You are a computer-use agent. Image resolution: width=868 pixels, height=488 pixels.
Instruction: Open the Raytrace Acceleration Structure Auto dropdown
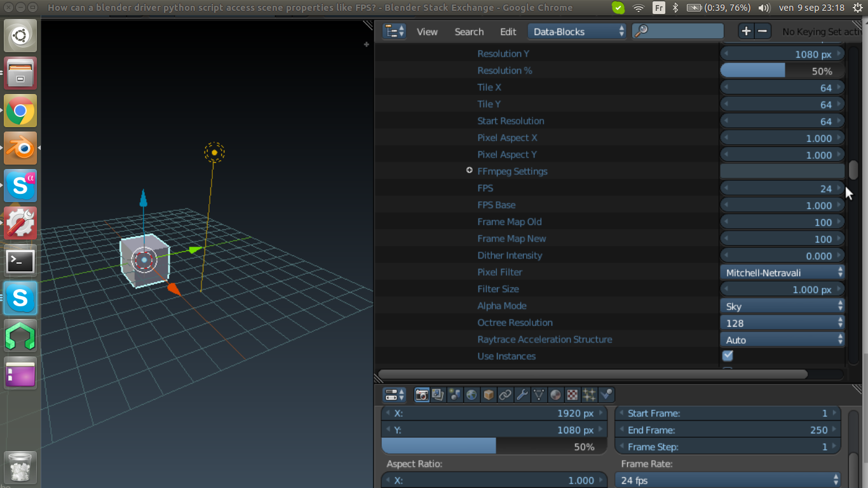tap(782, 340)
